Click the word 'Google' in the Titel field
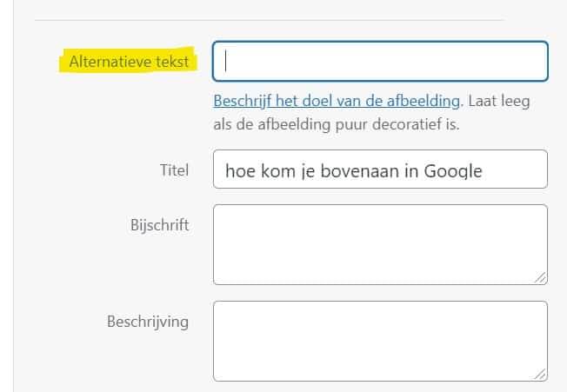The image size is (567, 392). click(x=453, y=170)
